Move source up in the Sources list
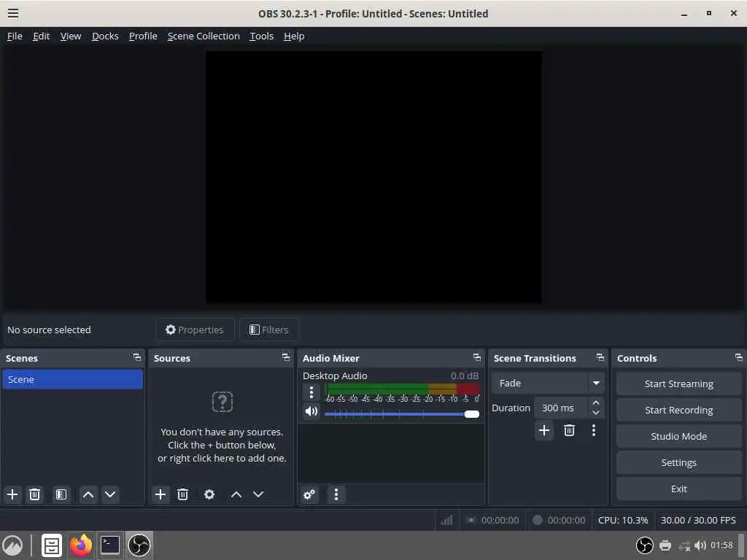Image resolution: width=747 pixels, height=560 pixels. point(236,494)
